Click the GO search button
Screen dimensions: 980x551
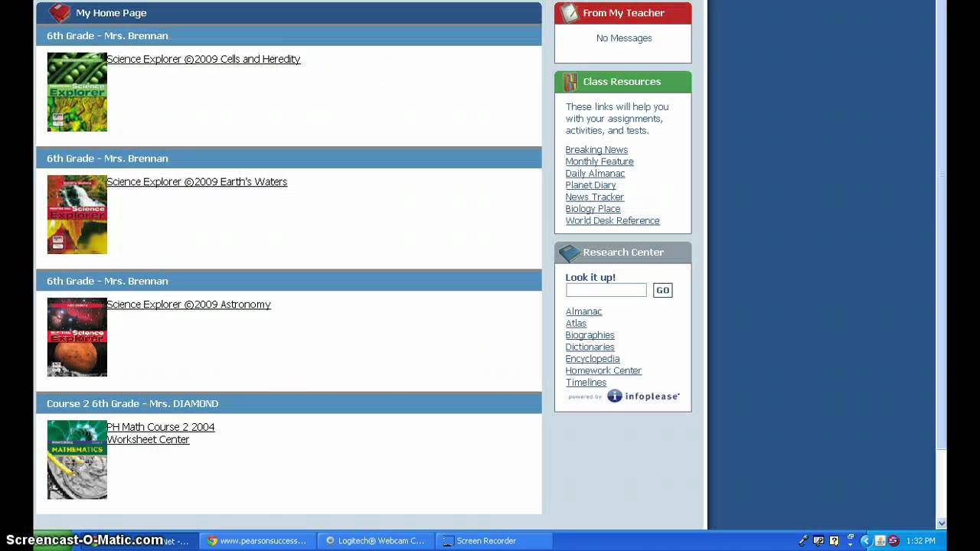coord(662,290)
